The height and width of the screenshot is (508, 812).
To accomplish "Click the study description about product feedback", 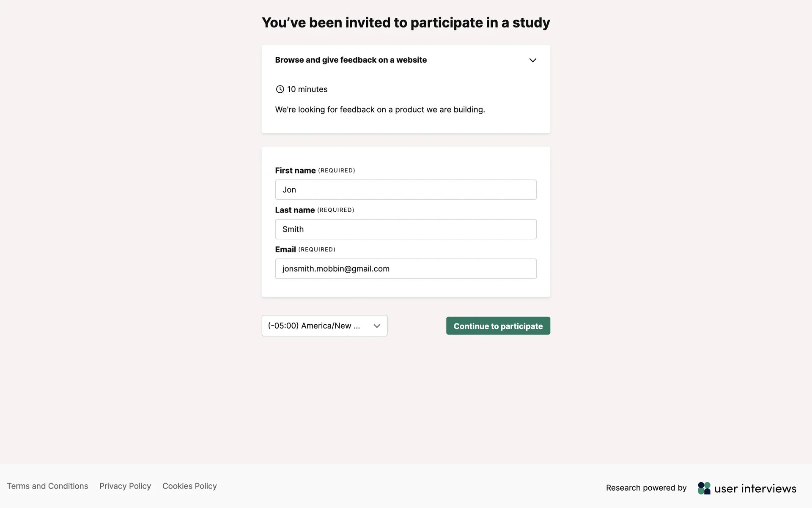I will point(380,110).
